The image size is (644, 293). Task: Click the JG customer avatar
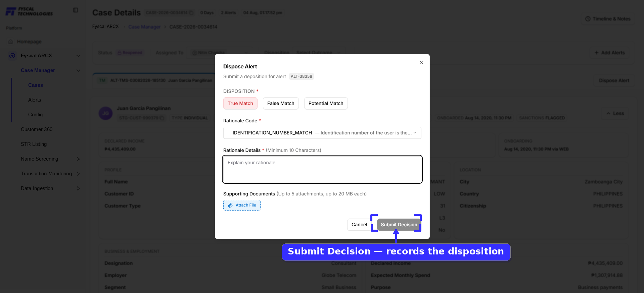[105, 113]
